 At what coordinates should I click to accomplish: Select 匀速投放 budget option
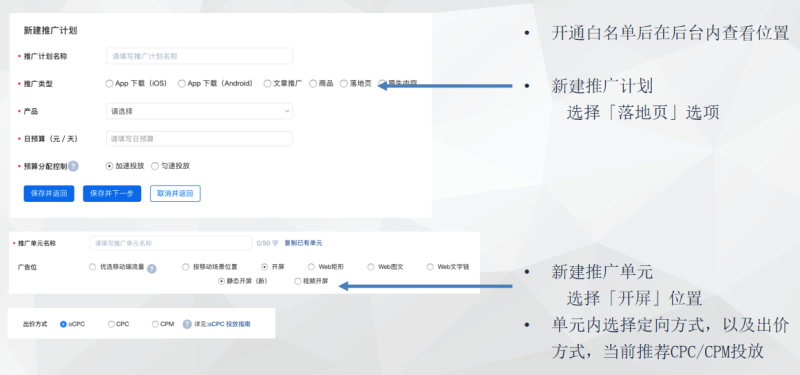(155, 166)
